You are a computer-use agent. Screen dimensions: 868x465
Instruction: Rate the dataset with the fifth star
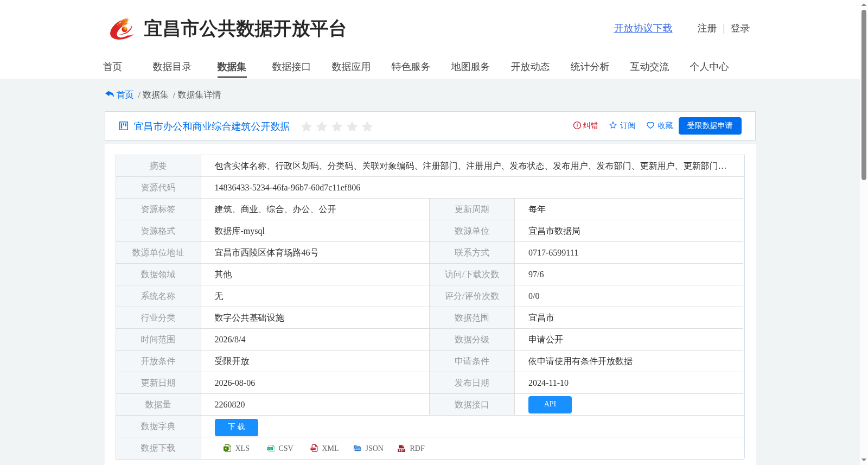(367, 126)
